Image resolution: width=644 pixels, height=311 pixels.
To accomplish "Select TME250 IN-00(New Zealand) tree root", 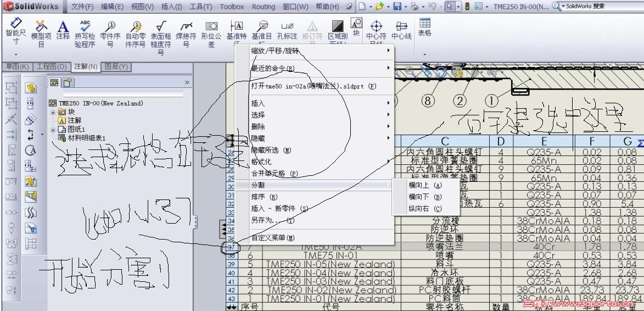I will (x=96, y=103).
